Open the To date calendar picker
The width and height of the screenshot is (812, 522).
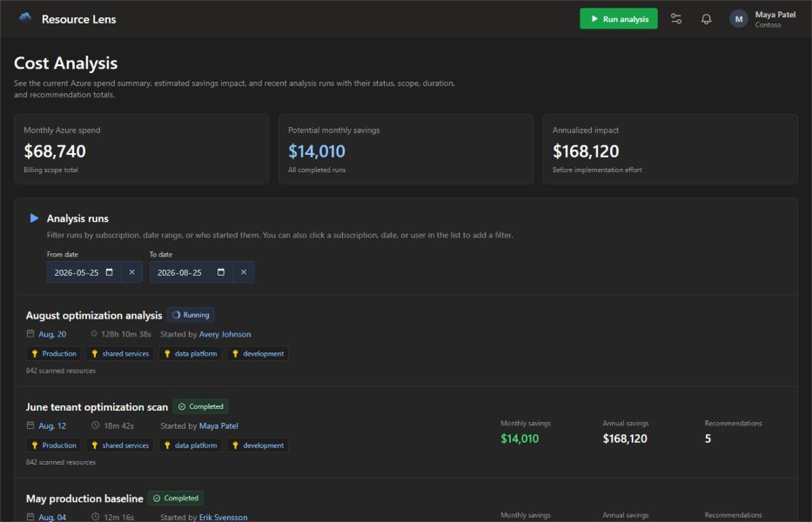pos(221,272)
